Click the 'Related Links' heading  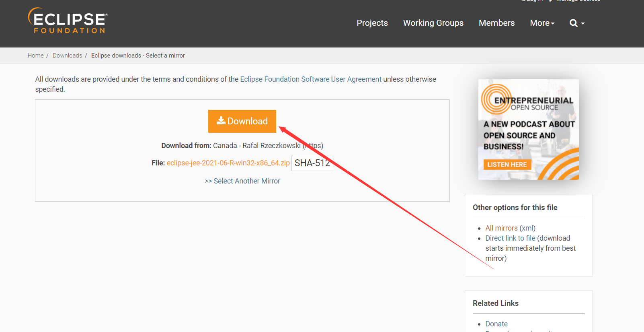496,303
